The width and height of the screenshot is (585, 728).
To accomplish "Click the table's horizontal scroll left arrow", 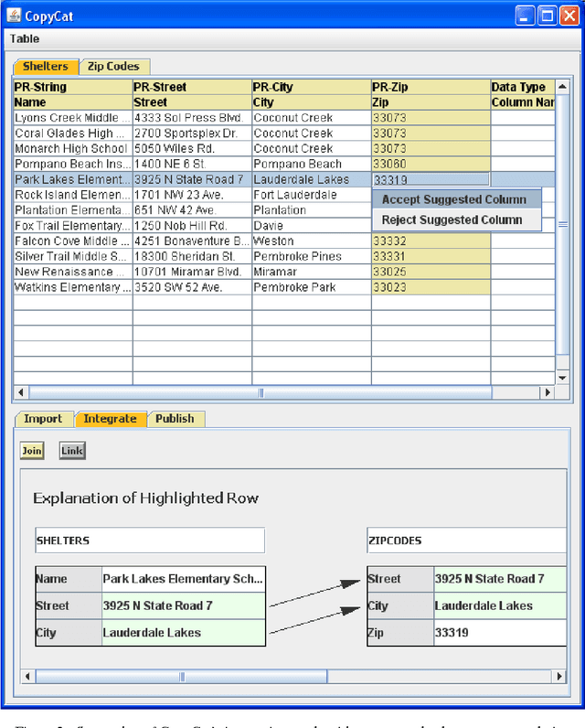I will 21,392.
